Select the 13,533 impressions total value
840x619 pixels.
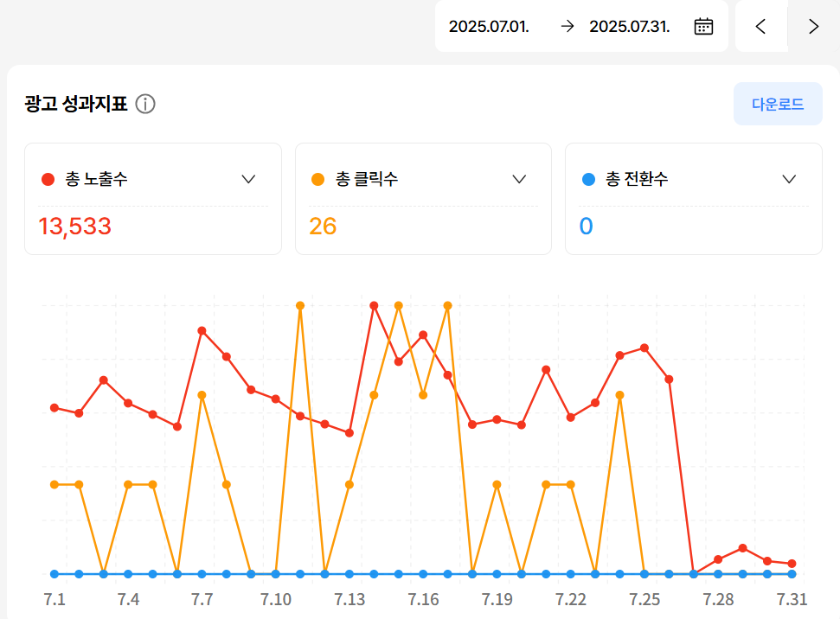click(75, 227)
